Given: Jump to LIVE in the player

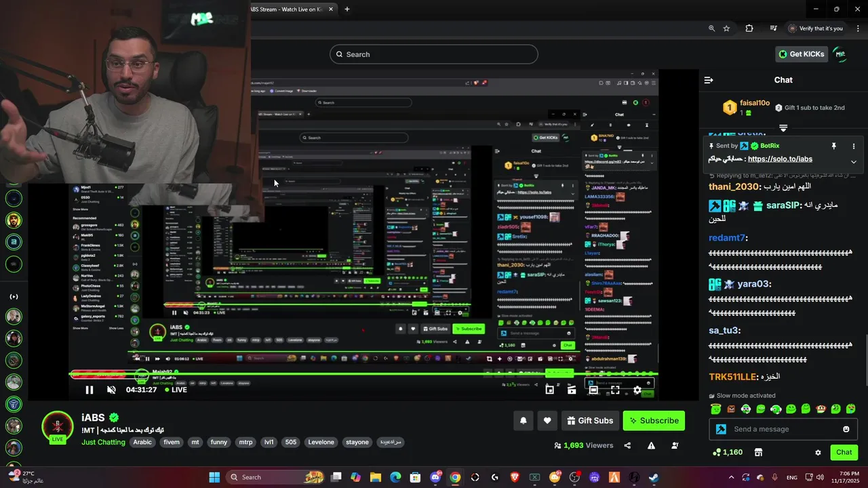Looking at the screenshot, I should (x=176, y=390).
